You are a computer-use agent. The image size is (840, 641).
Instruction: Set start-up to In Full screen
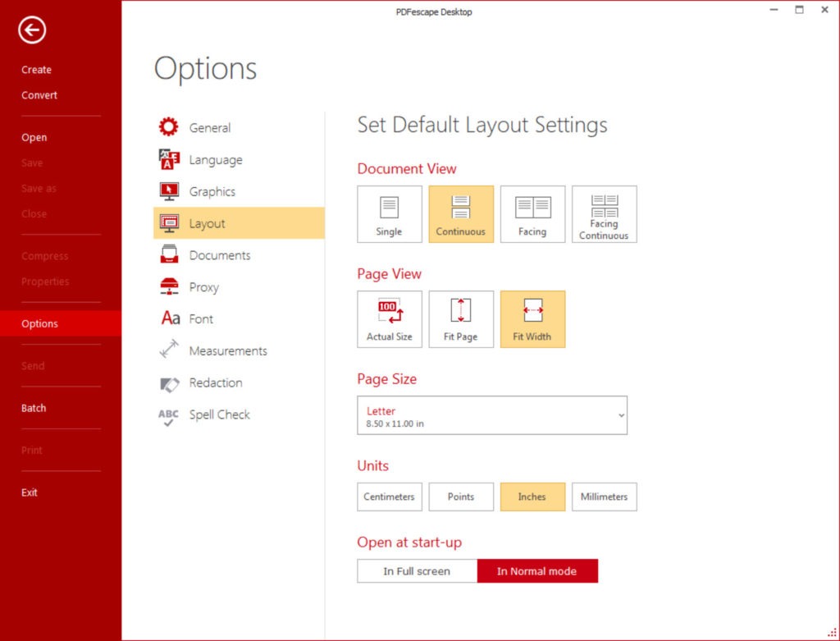417,571
